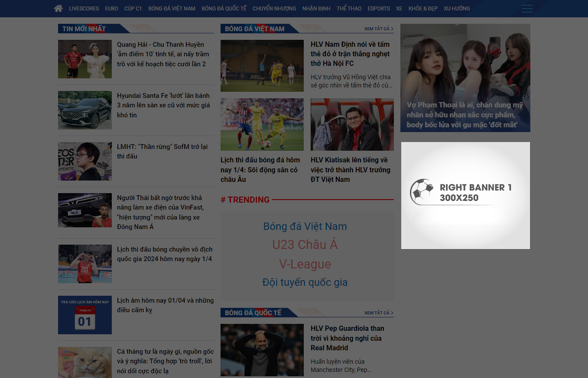Image resolution: width=588 pixels, height=378 pixels.
Task: Open HLV Kiatisak article headline
Action: [x=351, y=170]
